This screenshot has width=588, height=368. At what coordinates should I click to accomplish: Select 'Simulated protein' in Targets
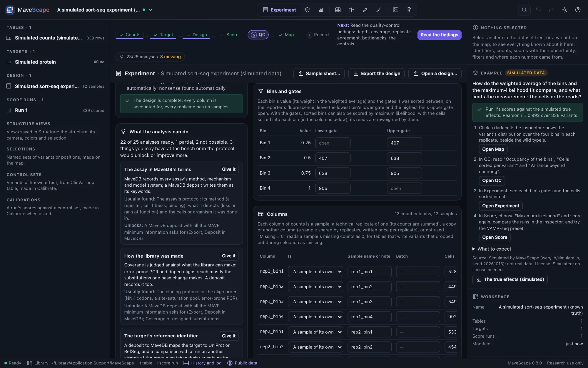pyautogui.click(x=55, y=62)
